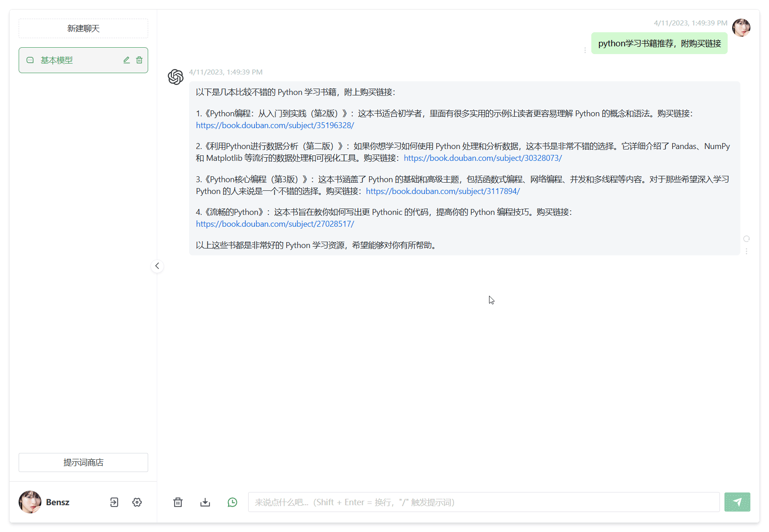Viewport: 769px width, 532px height.
Task: Open douban link for subject 35196328
Action: pos(275,125)
